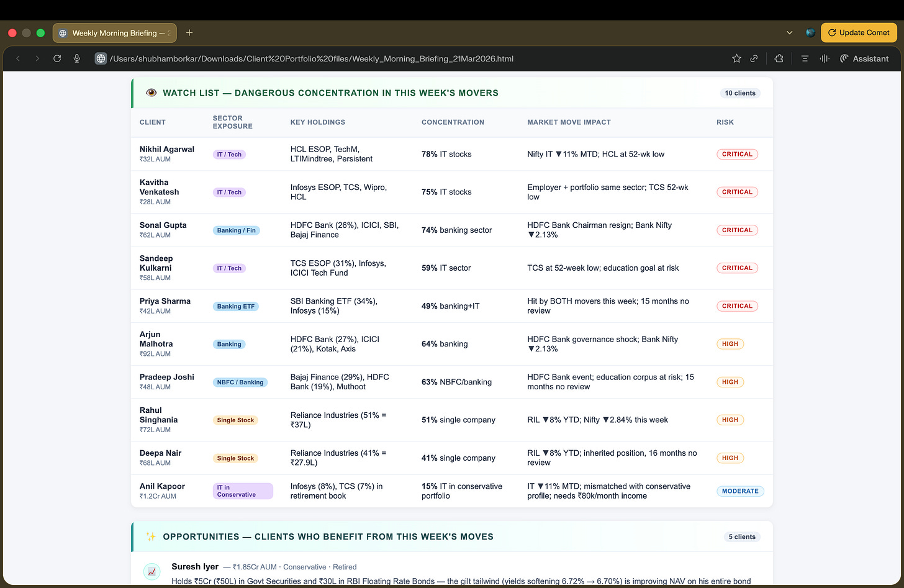Click ₹92L AUM under Arjun Malhotra
Image resolution: width=904 pixels, height=588 pixels.
(x=155, y=354)
